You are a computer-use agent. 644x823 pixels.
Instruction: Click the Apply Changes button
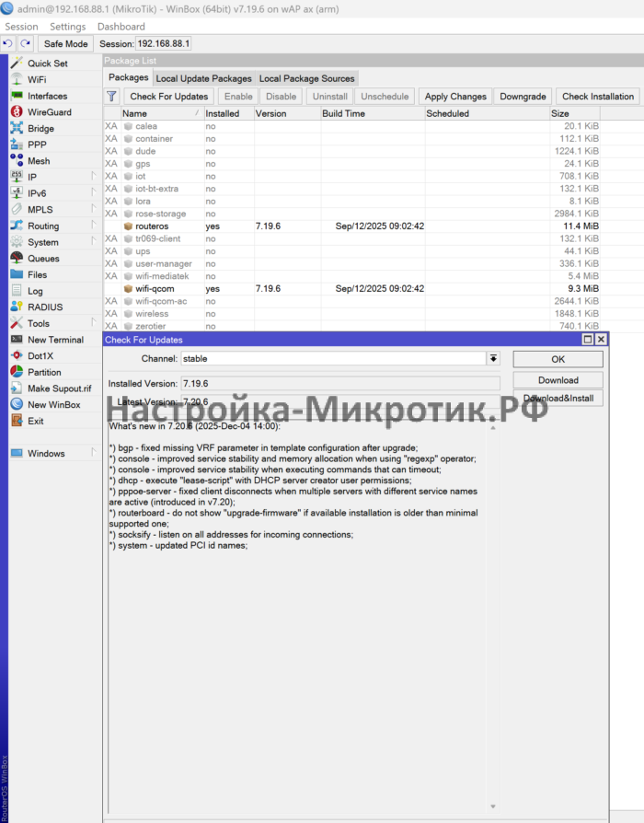pos(455,96)
